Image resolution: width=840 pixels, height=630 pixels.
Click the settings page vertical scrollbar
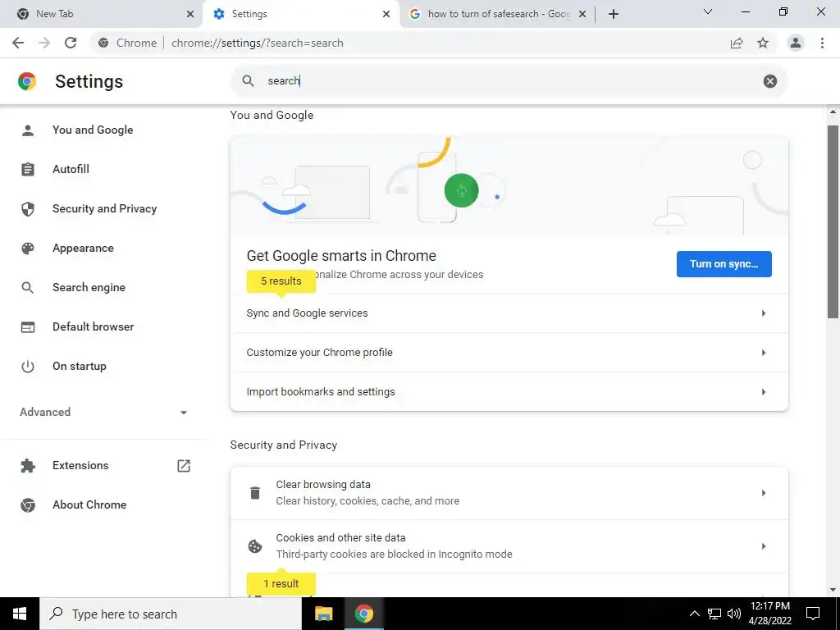tap(833, 221)
